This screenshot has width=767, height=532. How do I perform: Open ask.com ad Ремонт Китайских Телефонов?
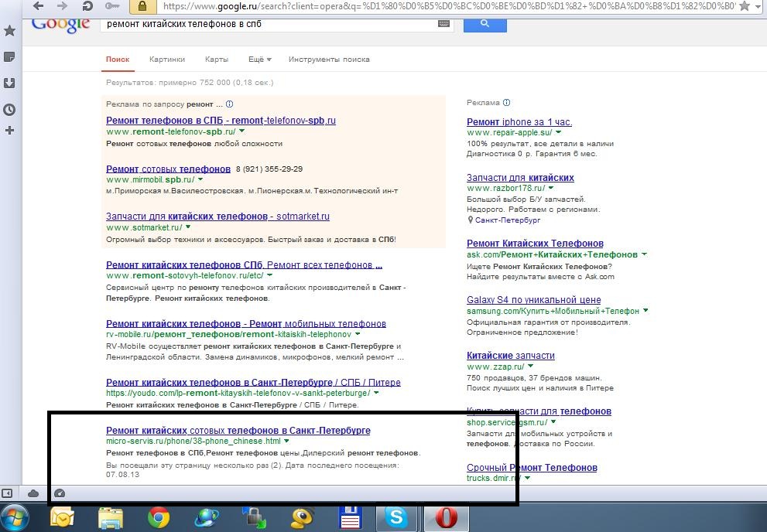535,244
